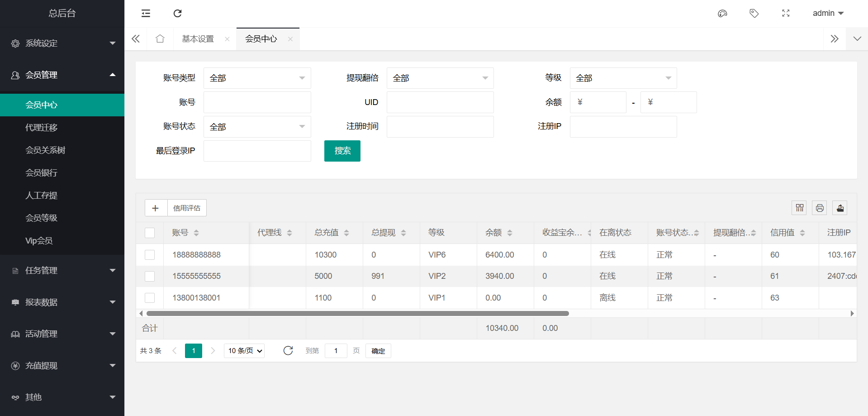Collapse the sidebar with the menu fold icon
This screenshot has height=416, width=868.
tap(146, 13)
